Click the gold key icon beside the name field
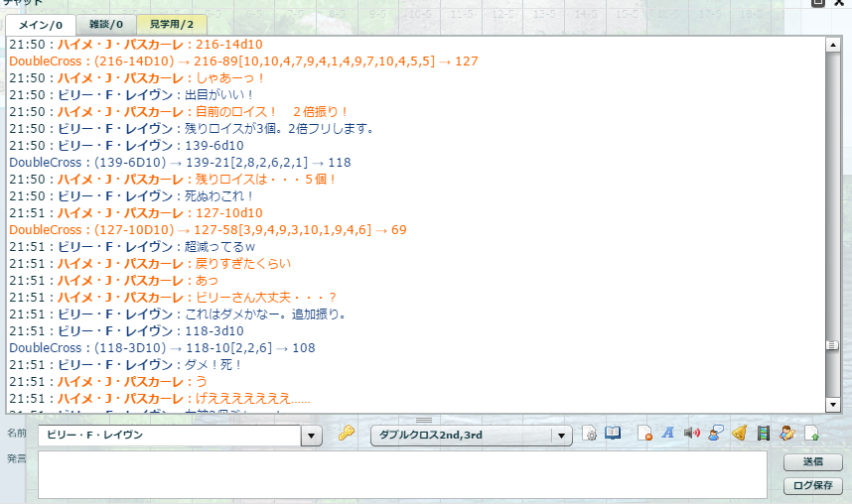 pyautogui.click(x=346, y=434)
